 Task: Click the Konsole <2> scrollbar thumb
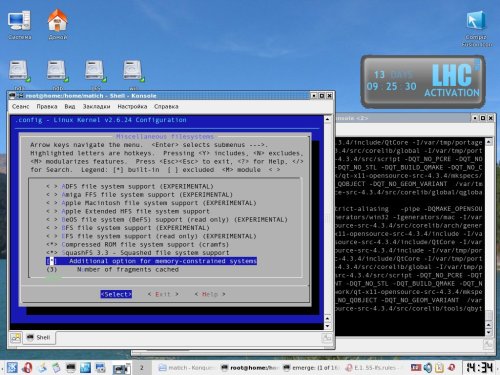tap(489, 315)
